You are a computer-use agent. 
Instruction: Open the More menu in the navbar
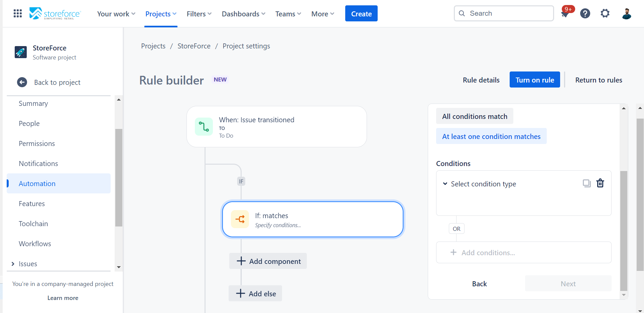pyautogui.click(x=322, y=14)
